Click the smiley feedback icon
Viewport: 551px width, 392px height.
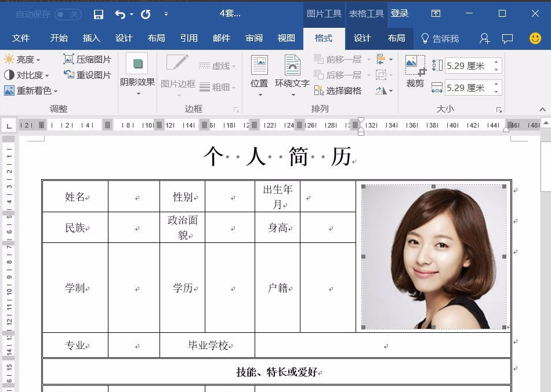click(535, 38)
